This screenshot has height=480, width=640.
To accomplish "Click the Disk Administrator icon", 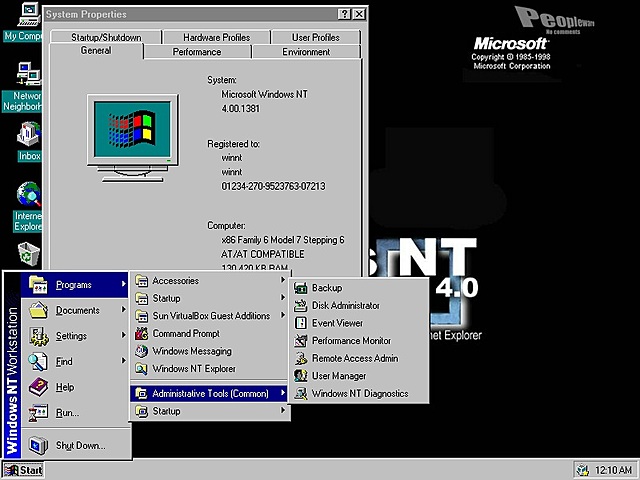I will tap(300, 305).
